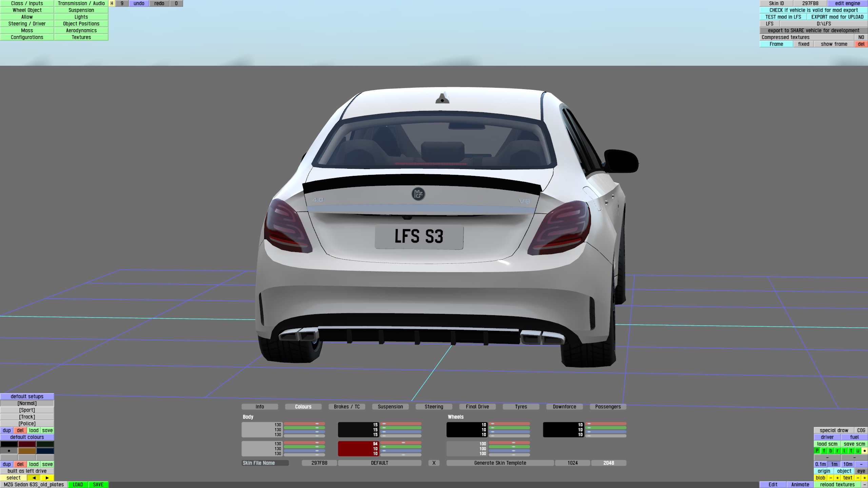This screenshot has height=488, width=868.
Task: Choose the 10m grid size
Action: coord(848,464)
